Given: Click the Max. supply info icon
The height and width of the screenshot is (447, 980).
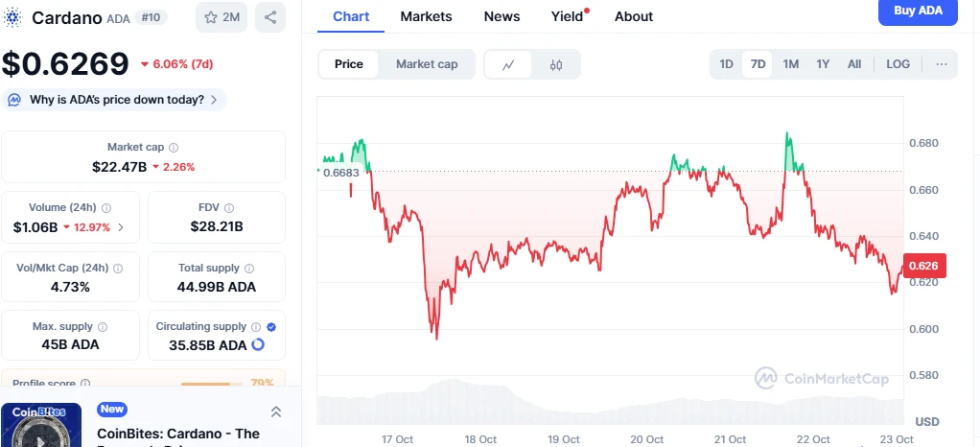Looking at the screenshot, I should click(103, 327).
